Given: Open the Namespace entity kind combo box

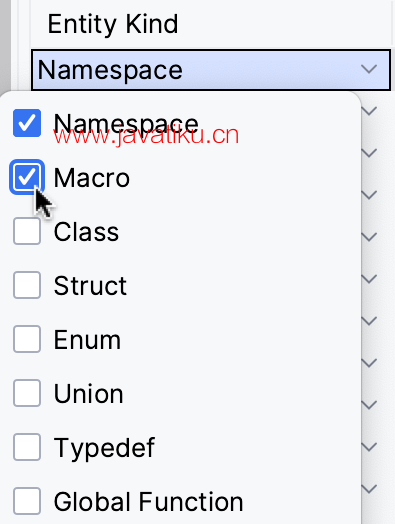Looking at the screenshot, I should point(211,70).
